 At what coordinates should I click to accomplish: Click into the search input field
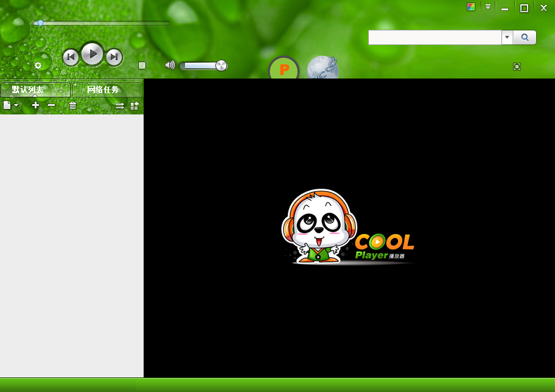tap(435, 38)
